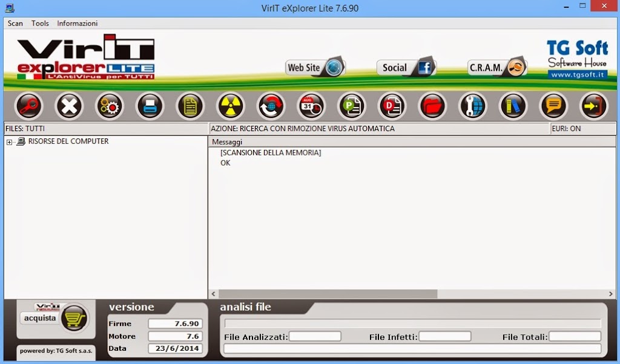The height and width of the screenshot is (364, 620).
Task: Click the powered by: TG Soft s.a.s. label
Action: click(56, 351)
